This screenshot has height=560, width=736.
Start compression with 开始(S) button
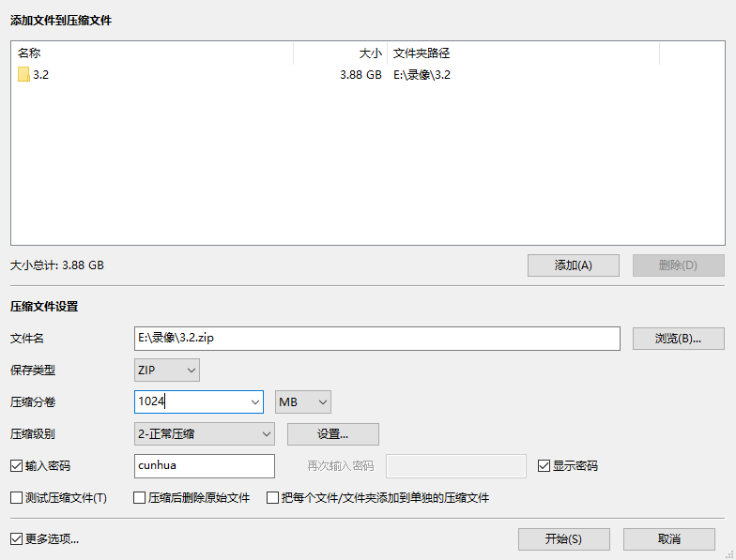(563, 539)
